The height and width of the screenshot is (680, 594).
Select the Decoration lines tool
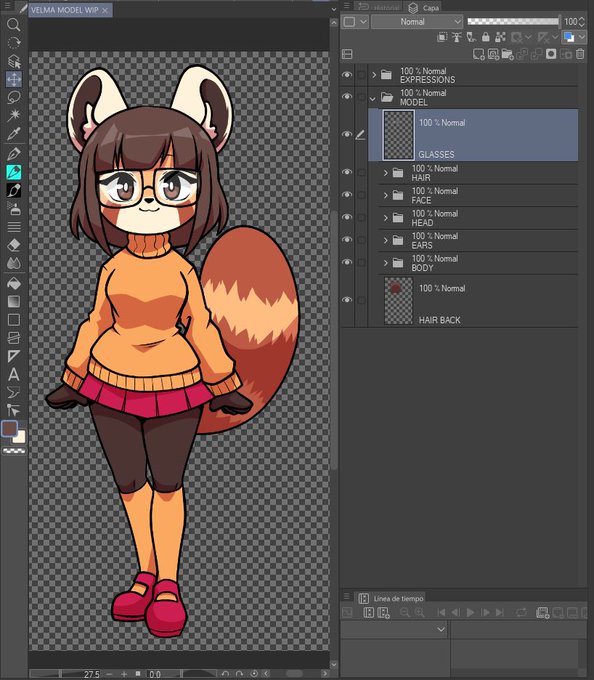(x=13, y=227)
